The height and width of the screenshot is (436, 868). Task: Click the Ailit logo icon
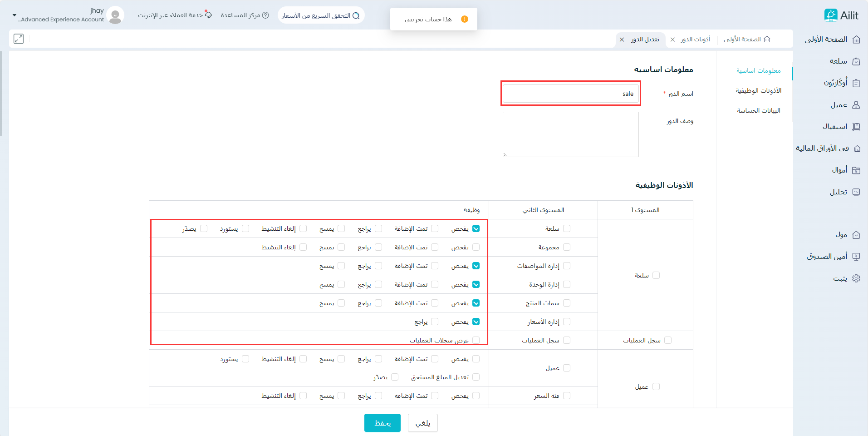831,15
